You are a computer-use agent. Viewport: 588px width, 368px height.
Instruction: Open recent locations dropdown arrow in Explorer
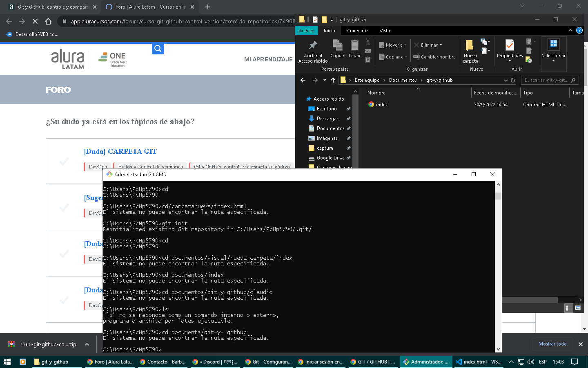click(325, 80)
